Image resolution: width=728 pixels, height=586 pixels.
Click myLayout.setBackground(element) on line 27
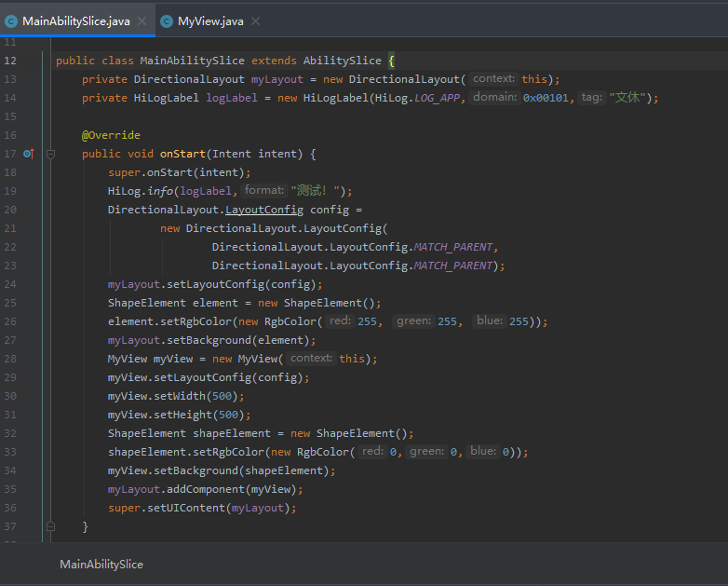[x=211, y=340]
